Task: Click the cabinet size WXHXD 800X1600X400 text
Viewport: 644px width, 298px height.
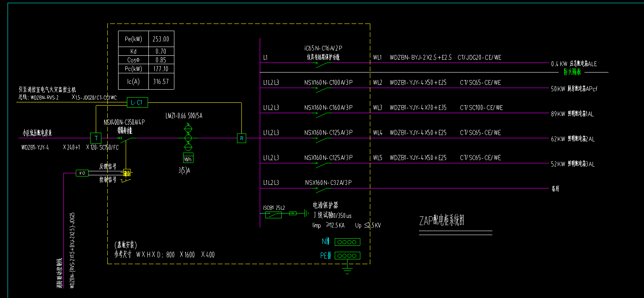Action: (x=164, y=255)
